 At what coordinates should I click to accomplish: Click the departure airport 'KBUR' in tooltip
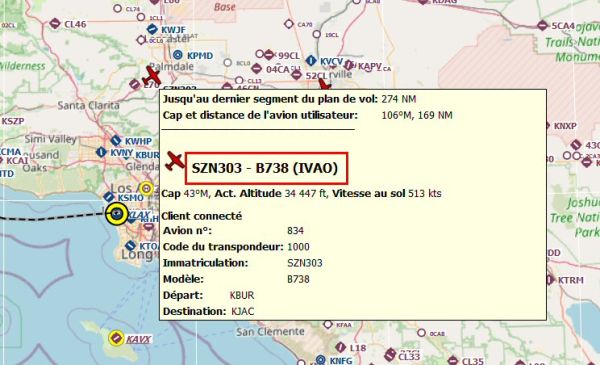[242, 295]
